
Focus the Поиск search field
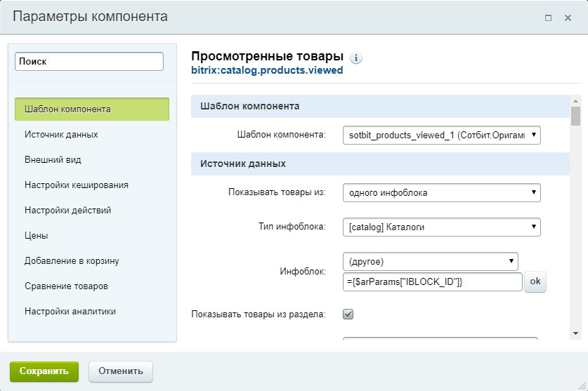coord(89,62)
